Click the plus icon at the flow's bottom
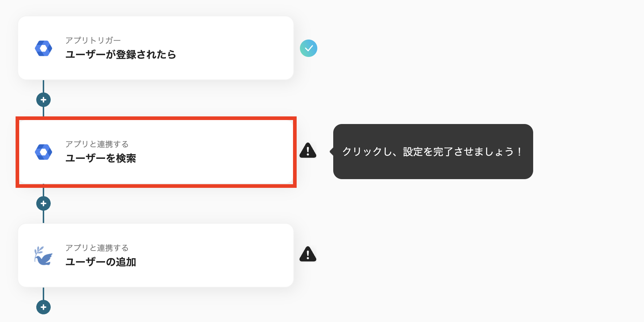 pyautogui.click(x=43, y=307)
